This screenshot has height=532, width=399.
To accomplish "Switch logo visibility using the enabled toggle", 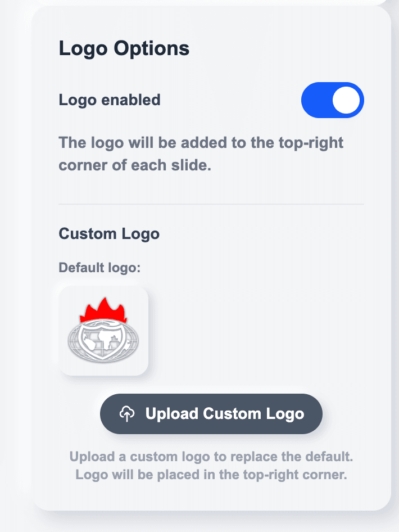I will (333, 100).
